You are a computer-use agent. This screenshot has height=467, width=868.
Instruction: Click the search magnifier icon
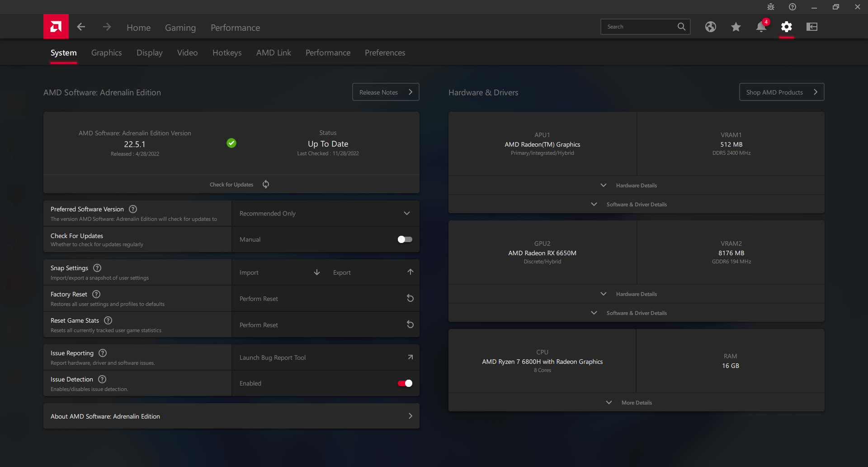click(x=681, y=27)
